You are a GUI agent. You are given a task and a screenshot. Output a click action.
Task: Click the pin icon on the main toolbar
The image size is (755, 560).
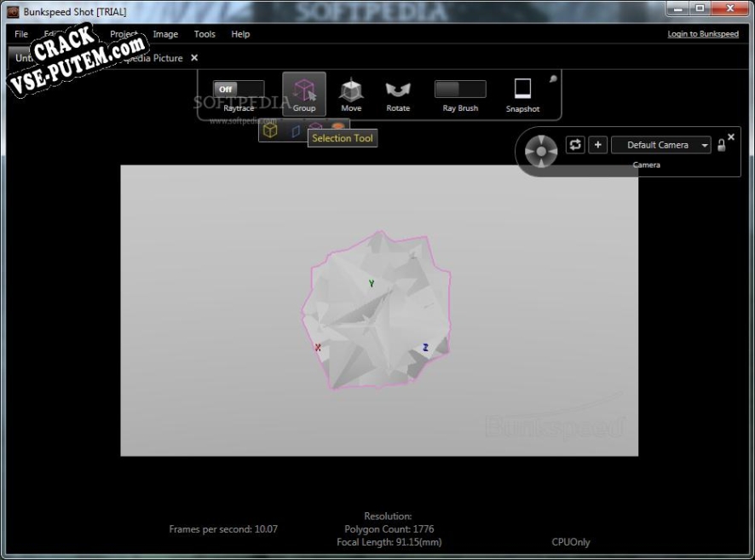553,79
